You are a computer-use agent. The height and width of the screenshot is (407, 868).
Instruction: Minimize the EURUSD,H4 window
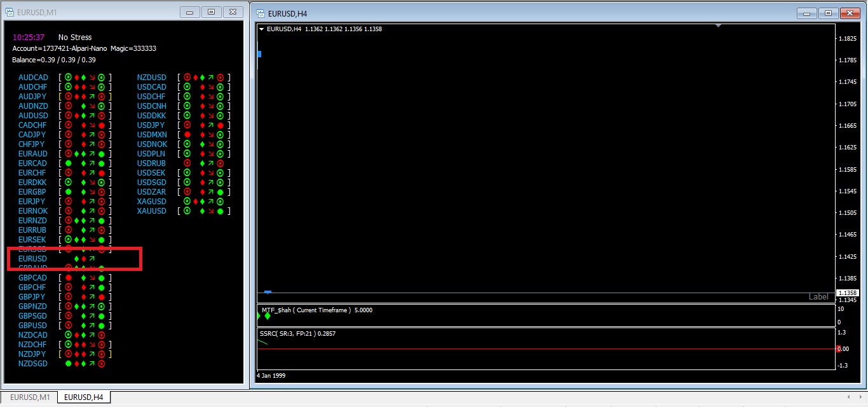click(807, 13)
